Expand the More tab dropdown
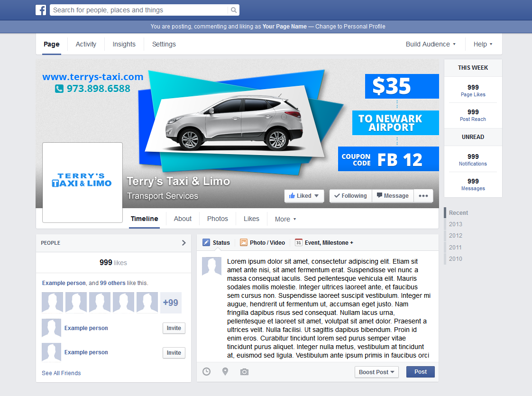532x396 pixels. point(285,219)
